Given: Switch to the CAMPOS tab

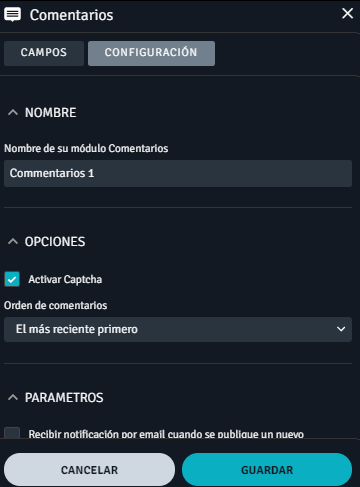Looking at the screenshot, I should (44, 53).
